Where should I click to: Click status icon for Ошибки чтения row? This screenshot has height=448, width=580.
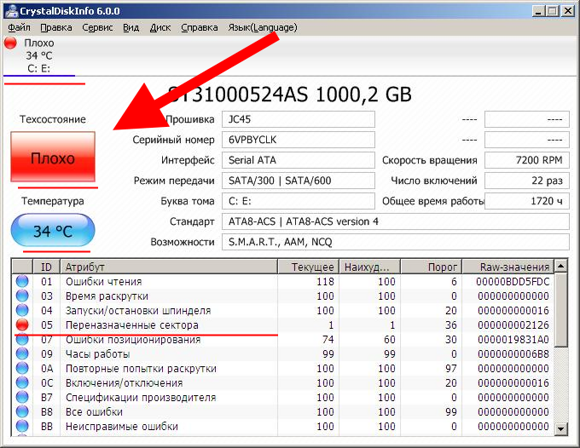coord(22,282)
